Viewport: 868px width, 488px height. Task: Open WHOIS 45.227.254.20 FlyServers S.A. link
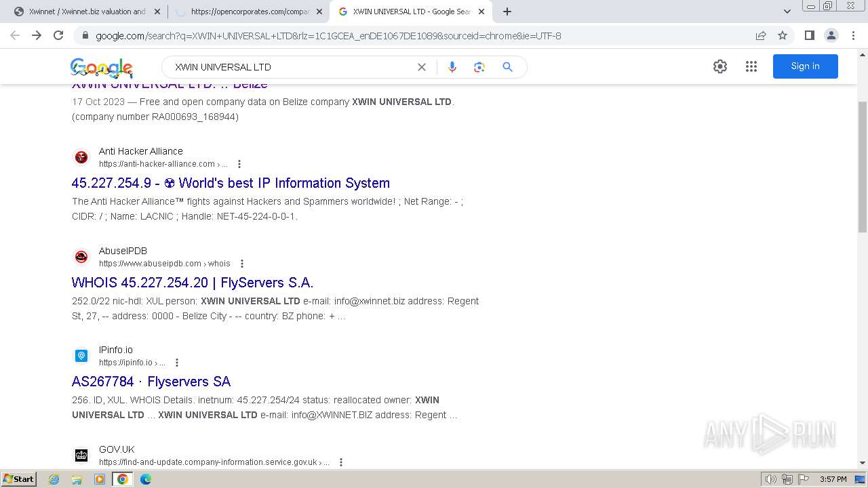193,283
